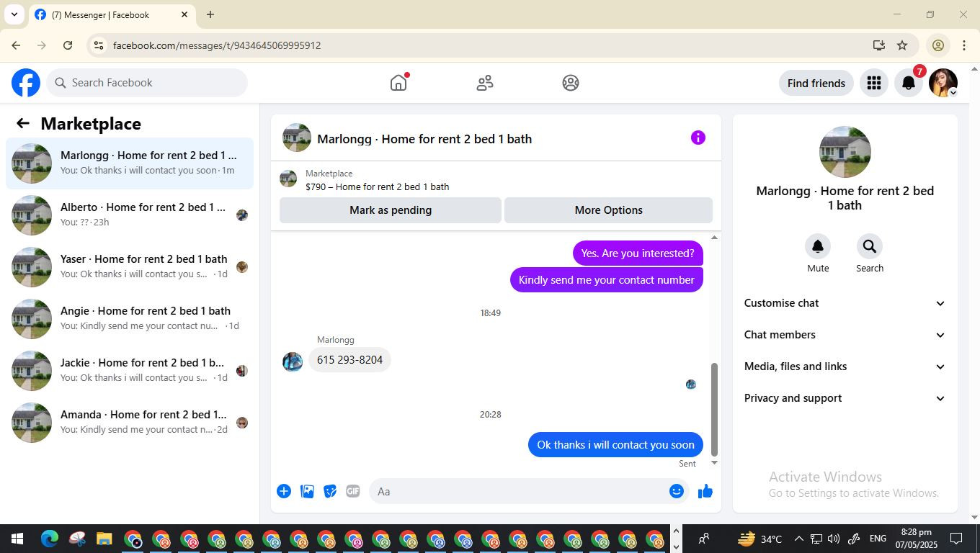
Task: Open Chrome three-dot menu
Action: [964, 45]
